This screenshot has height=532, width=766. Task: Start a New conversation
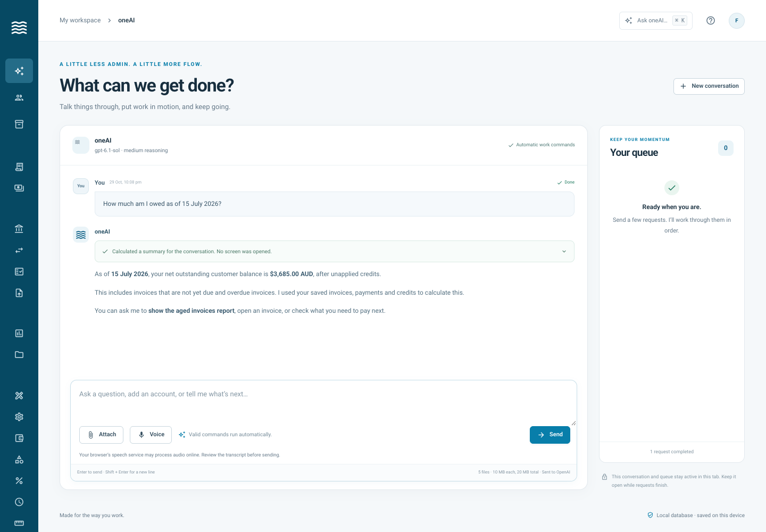pyautogui.click(x=709, y=86)
